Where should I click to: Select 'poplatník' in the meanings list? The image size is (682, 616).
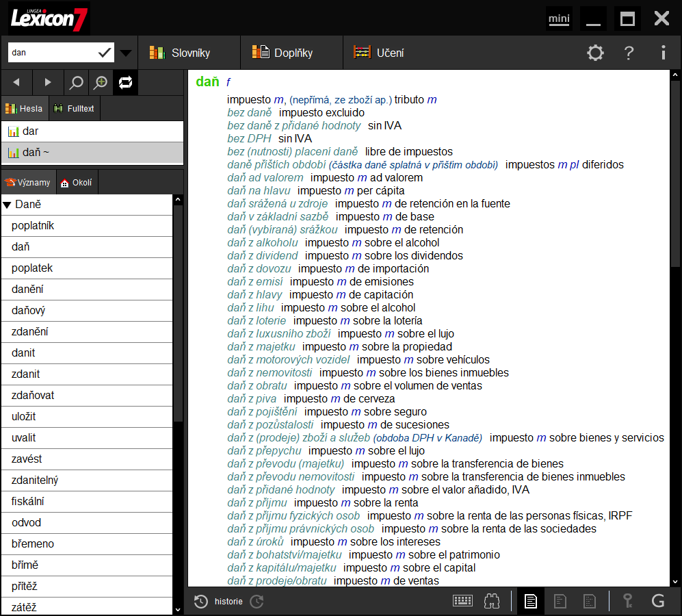pos(33,226)
